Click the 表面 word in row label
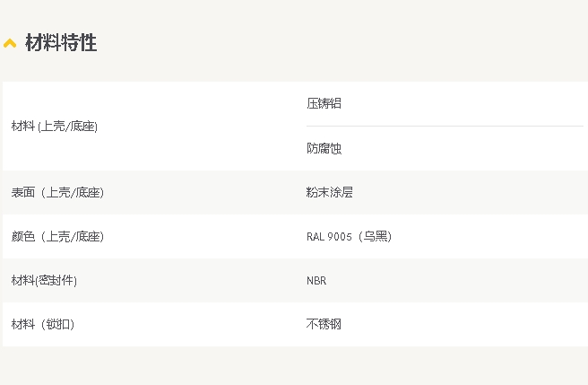The height and width of the screenshot is (385, 588). (22, 193)
